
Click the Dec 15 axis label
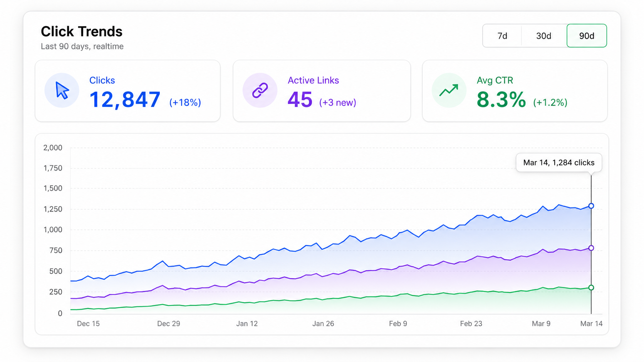click(88, 324)
